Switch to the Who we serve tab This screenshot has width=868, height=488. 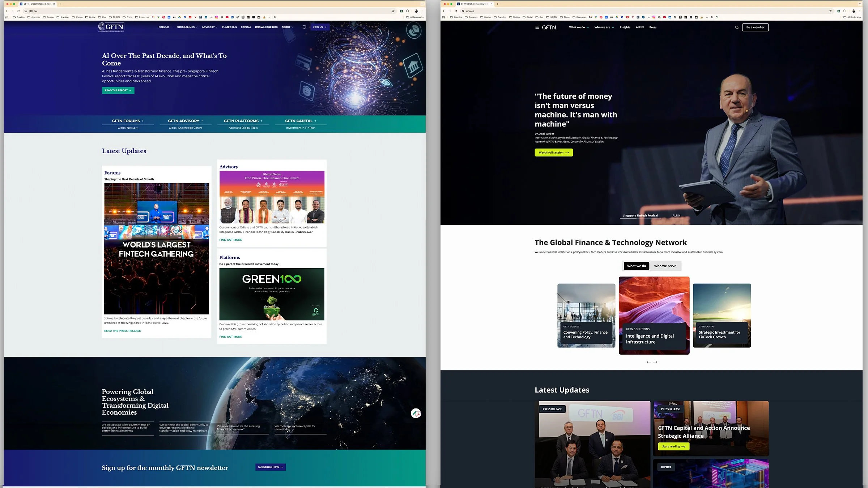[665, 266]
